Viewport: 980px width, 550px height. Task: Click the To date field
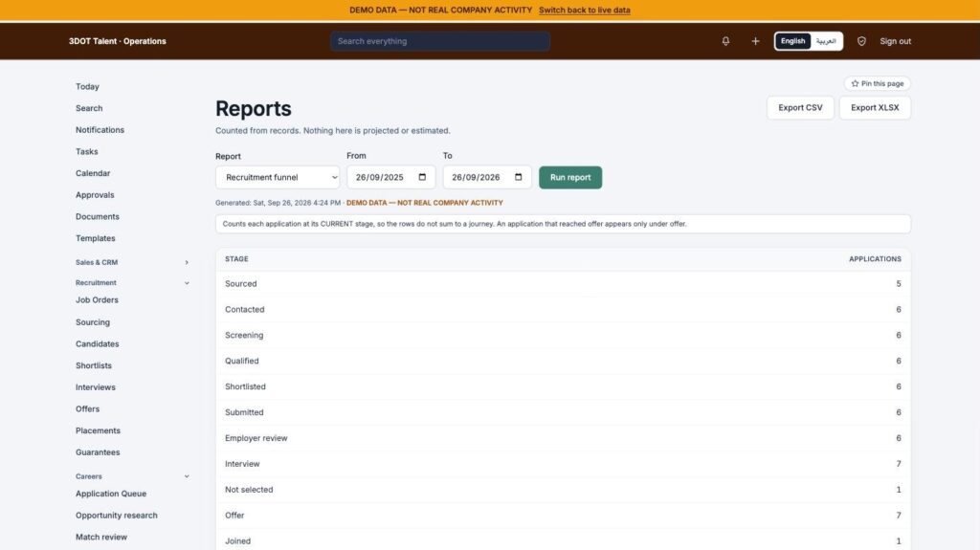487,178
